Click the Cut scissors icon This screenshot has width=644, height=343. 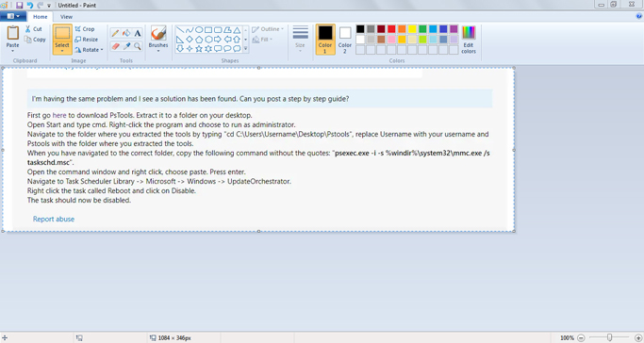(28, 29)
